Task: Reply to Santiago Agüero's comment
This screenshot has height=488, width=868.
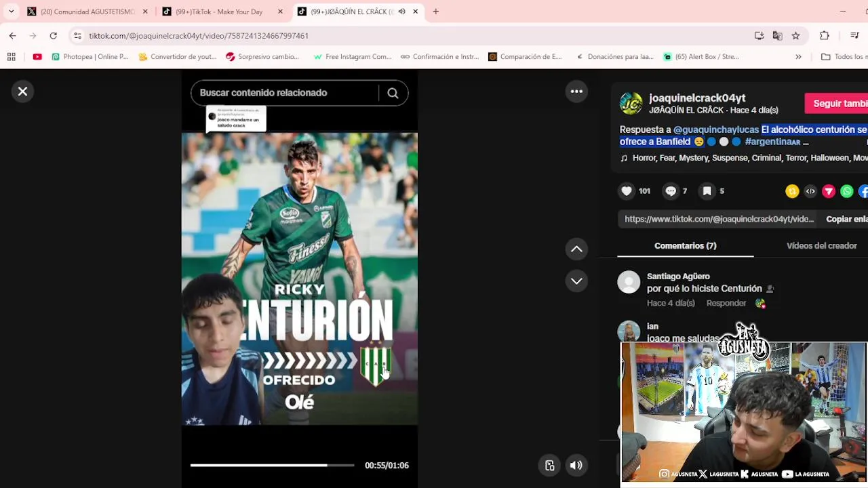Action: click(726, 303)
